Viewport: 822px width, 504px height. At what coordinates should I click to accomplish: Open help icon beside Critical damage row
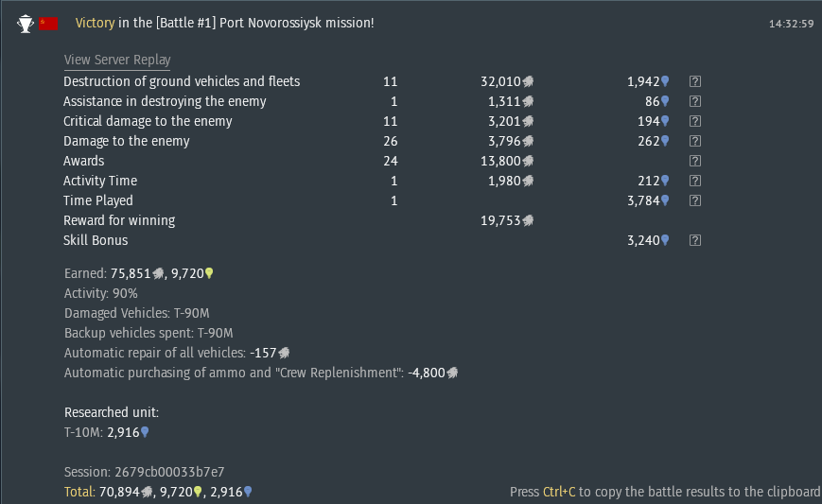coord(695,121)
